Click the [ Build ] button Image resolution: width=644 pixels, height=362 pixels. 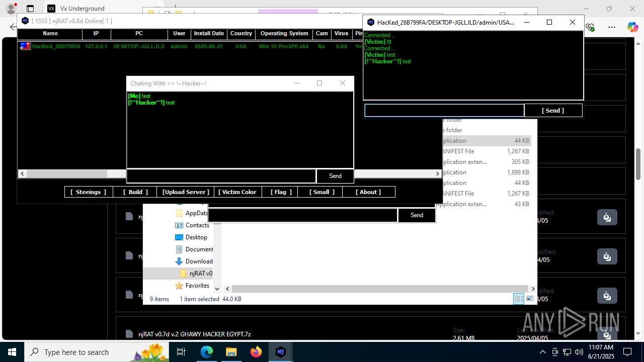click(135, 192)
